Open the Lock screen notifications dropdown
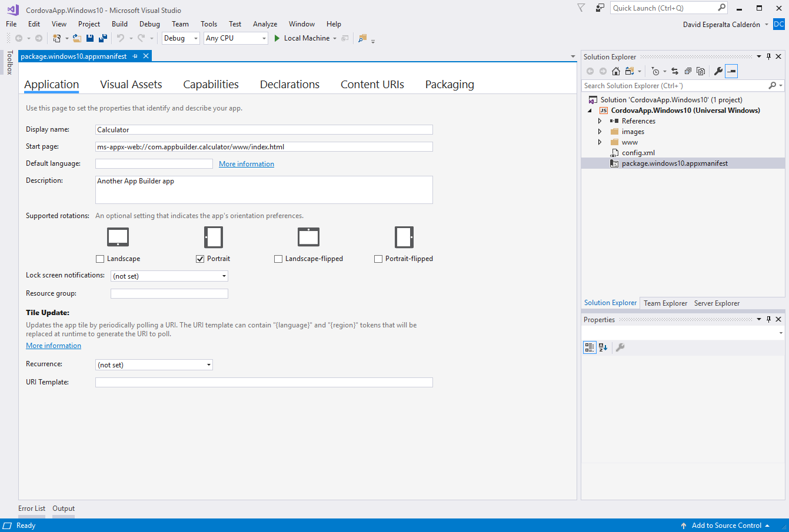 [169, 276]
